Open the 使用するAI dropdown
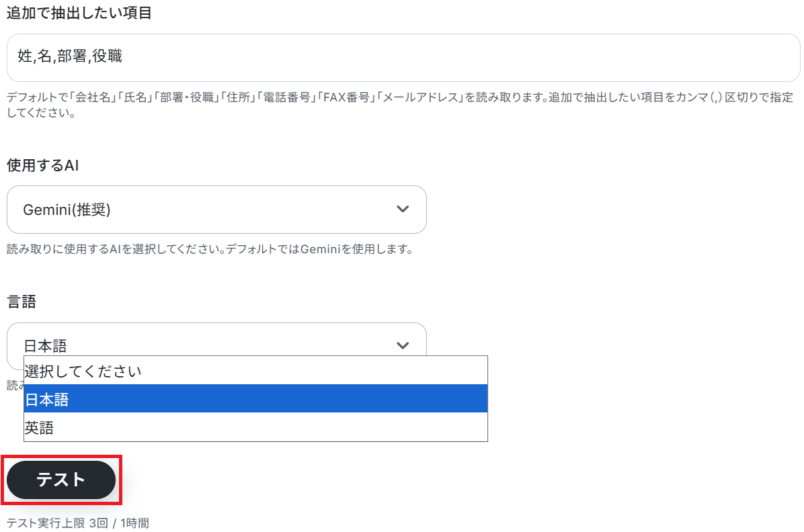 click(x=216, y=210)
